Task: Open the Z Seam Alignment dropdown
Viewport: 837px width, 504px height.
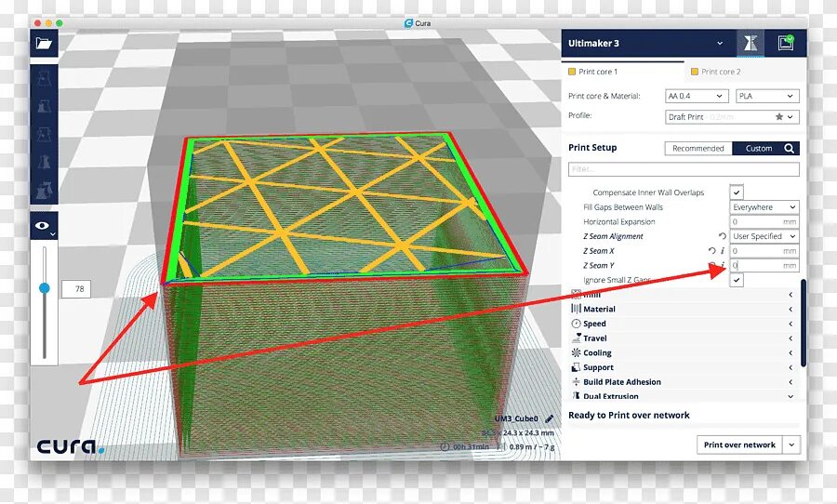Action: pyautogui.click(x=764, y=236)
